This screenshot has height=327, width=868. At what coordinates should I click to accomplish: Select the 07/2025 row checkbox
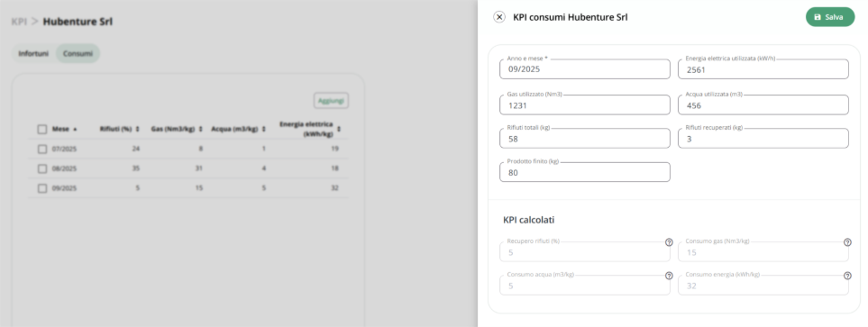pos(42,149)
